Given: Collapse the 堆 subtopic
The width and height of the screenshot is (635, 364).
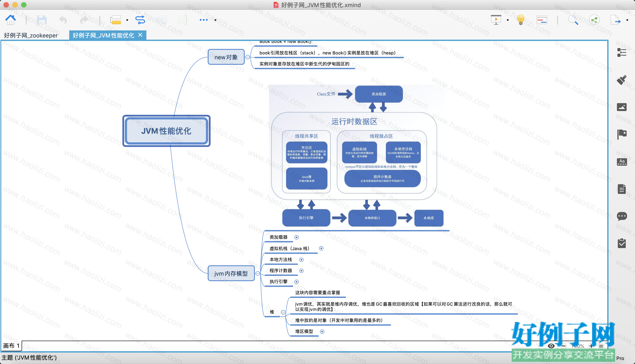Looking at the screenshot, I should [283, 312].
